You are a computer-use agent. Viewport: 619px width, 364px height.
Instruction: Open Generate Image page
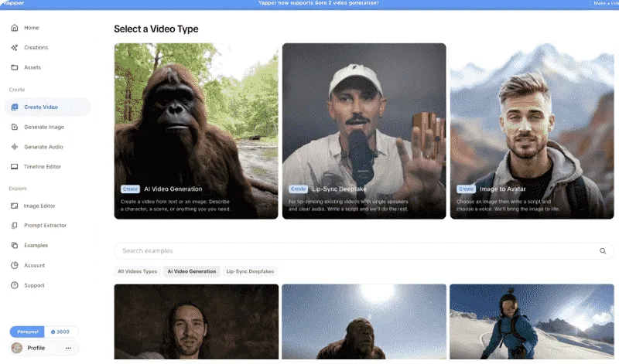[x=44, y=127]
